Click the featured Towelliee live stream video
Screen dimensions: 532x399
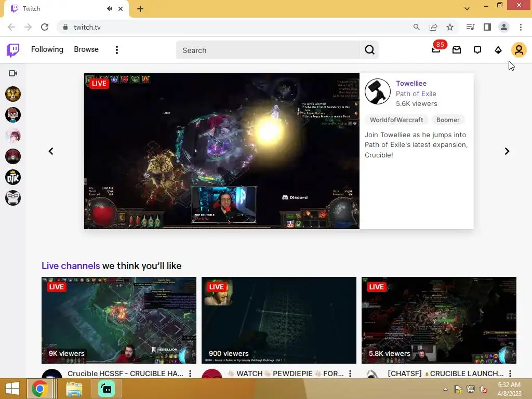pos(221,151)
